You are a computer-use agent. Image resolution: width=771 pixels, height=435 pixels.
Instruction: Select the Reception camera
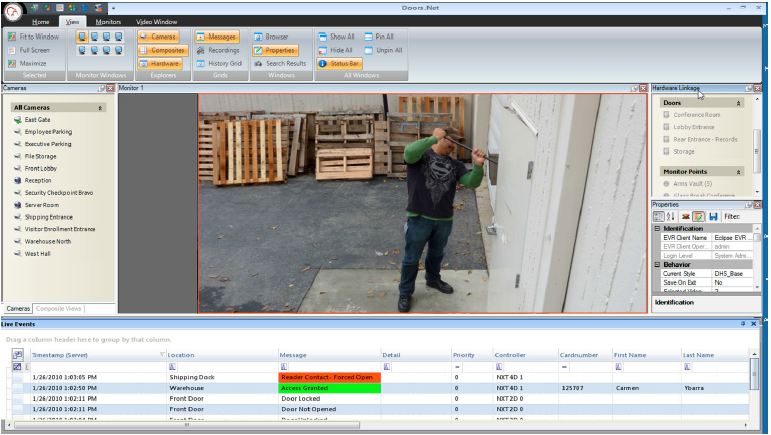(33, 180)
